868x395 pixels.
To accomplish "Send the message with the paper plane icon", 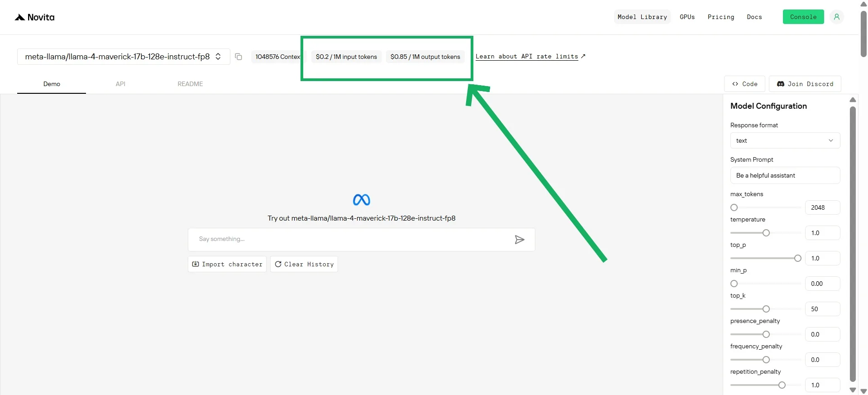I will [520, 240].
